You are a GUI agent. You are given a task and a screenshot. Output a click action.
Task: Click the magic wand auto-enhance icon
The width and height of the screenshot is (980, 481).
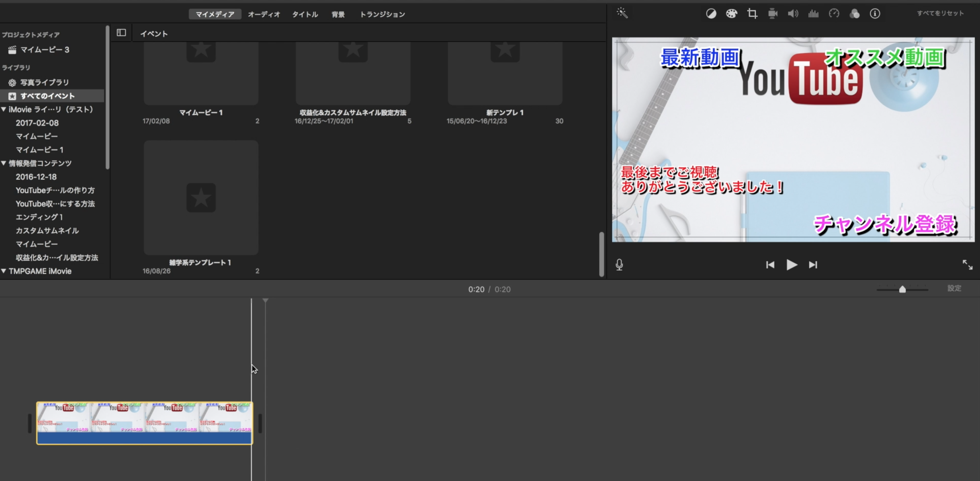(622, 13)
